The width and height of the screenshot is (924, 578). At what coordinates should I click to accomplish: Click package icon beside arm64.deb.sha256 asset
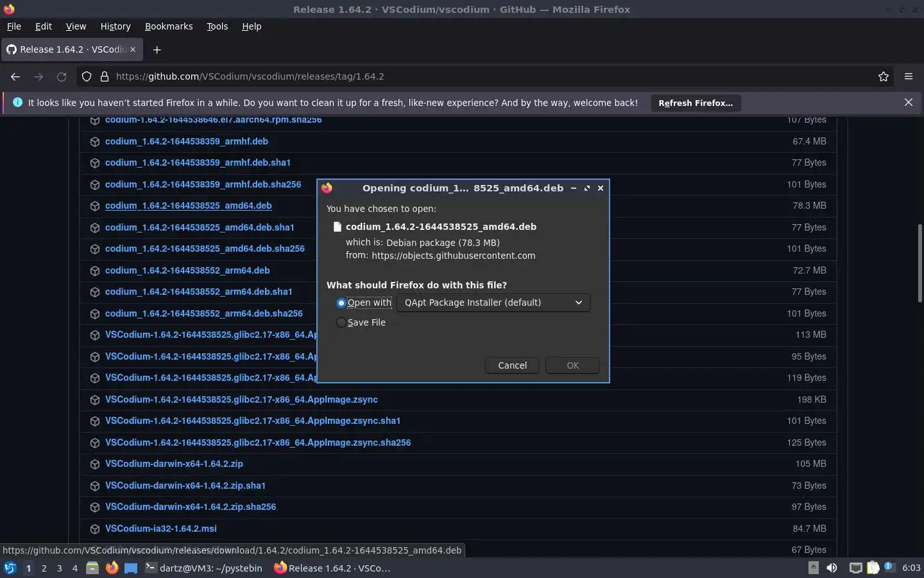click(95, 313)
